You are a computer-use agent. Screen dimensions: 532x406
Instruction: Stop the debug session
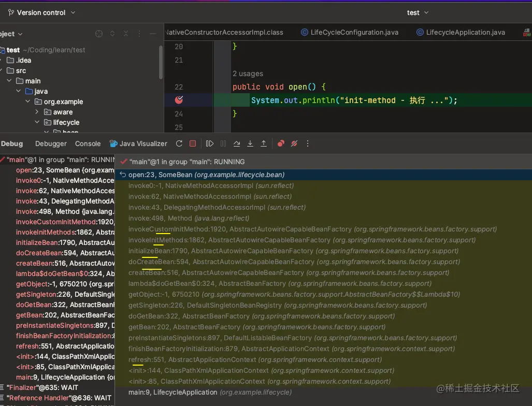[x=193, y=143]
